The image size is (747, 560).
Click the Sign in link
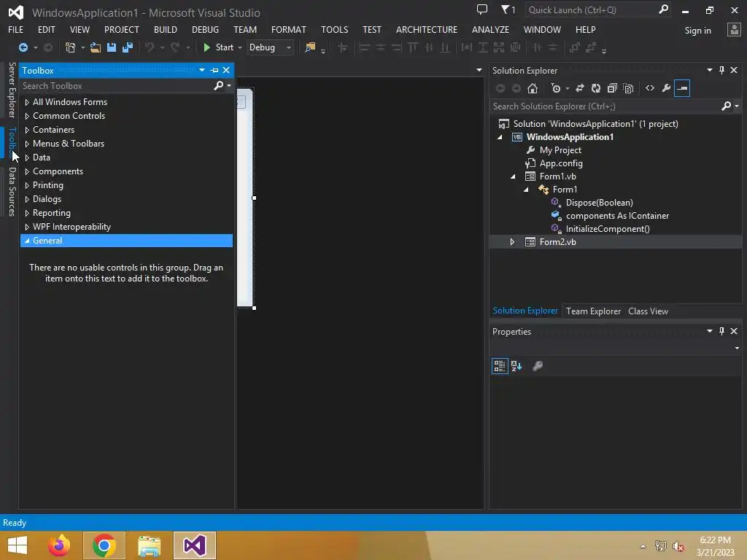[697, 31]
